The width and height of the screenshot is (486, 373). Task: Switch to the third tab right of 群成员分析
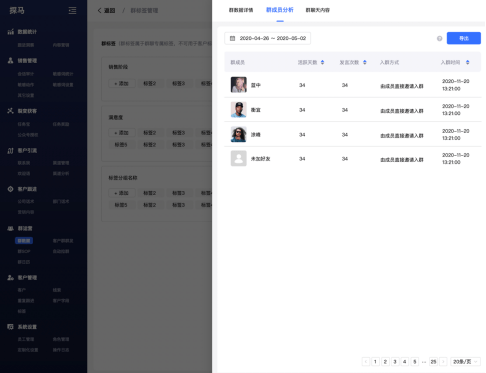pyautogui.click(x=318, y=10)
